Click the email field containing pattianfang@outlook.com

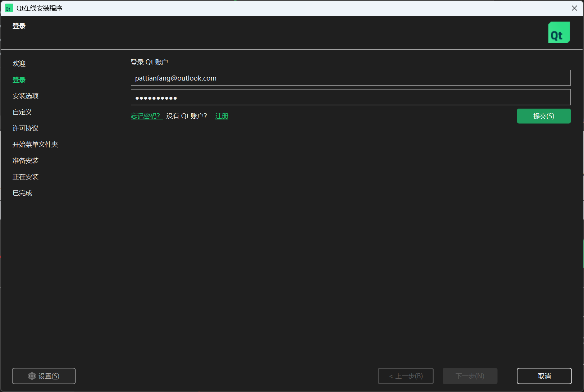[x=351, y=78]
